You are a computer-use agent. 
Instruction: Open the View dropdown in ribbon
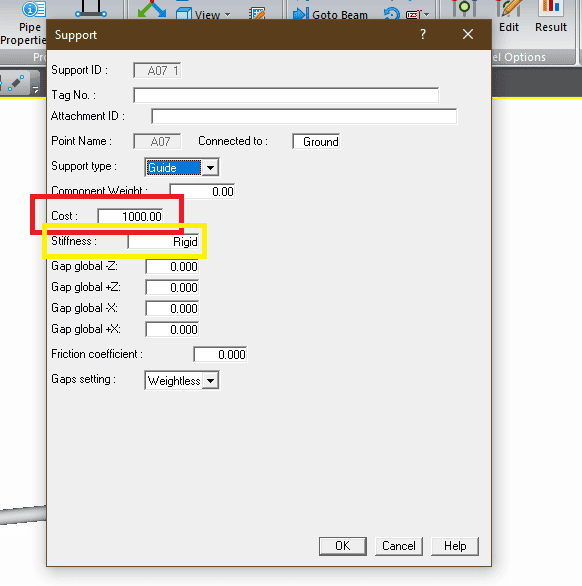coord(204,15)
